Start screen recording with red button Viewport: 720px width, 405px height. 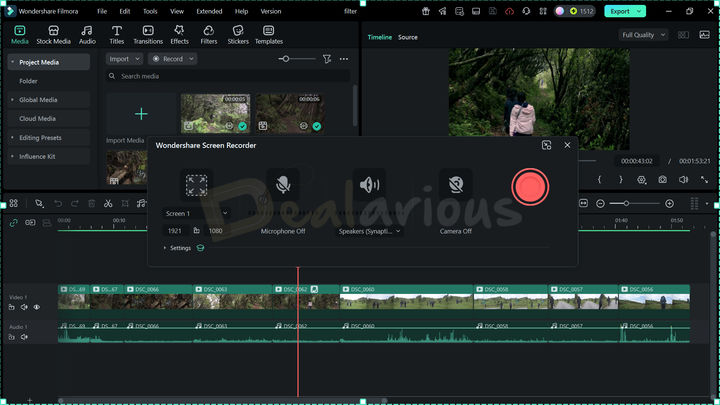point(530,187)
